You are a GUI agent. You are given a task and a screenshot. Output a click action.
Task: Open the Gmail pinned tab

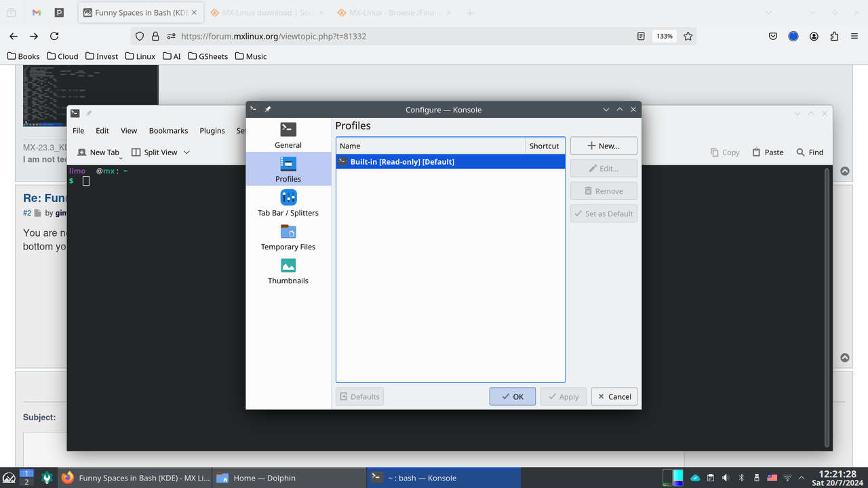pyautogui.click(x=37, y=13)
